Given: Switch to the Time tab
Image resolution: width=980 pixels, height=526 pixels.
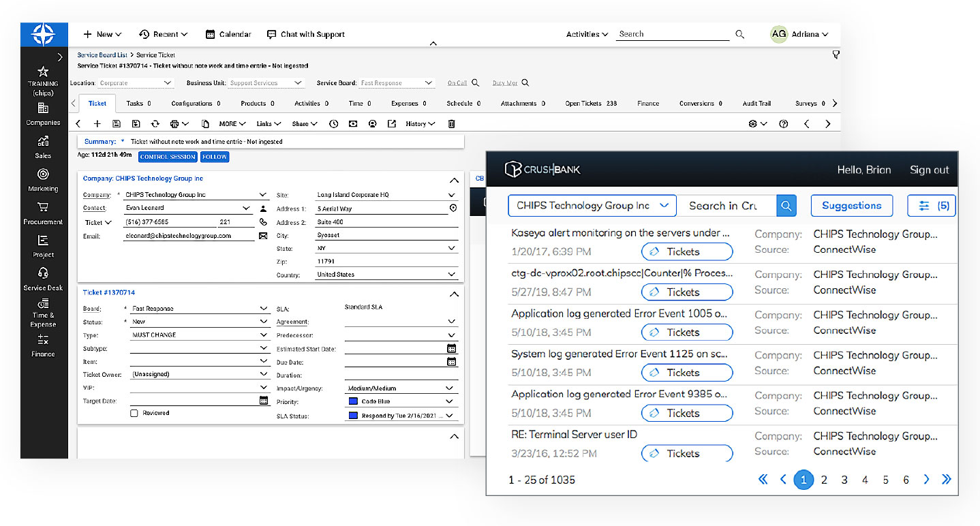Looking at the screenshot, I should [x=360, y=104].
